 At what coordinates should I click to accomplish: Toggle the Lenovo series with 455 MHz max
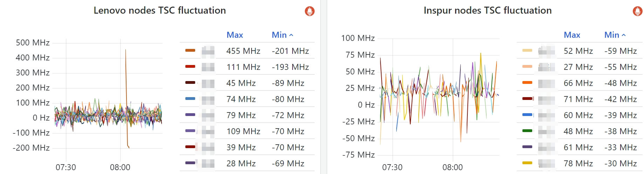(208, 51)
